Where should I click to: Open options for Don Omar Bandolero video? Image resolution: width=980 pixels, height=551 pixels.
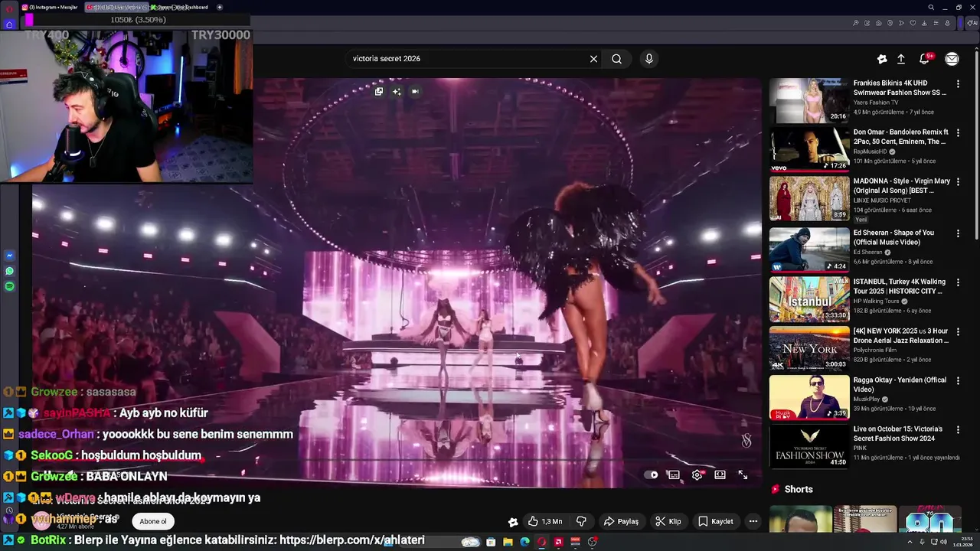click(958, 132)
